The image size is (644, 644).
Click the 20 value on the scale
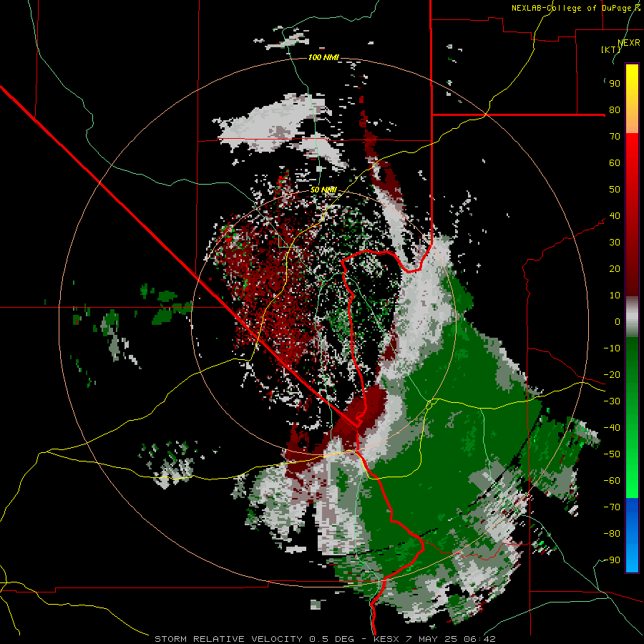(x=615, y=269)
